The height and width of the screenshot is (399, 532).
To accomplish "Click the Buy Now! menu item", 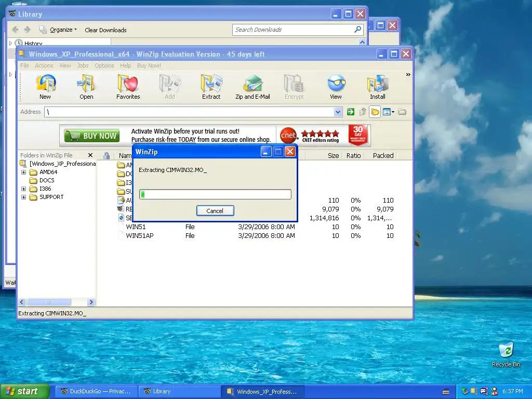I will (149, 65).
